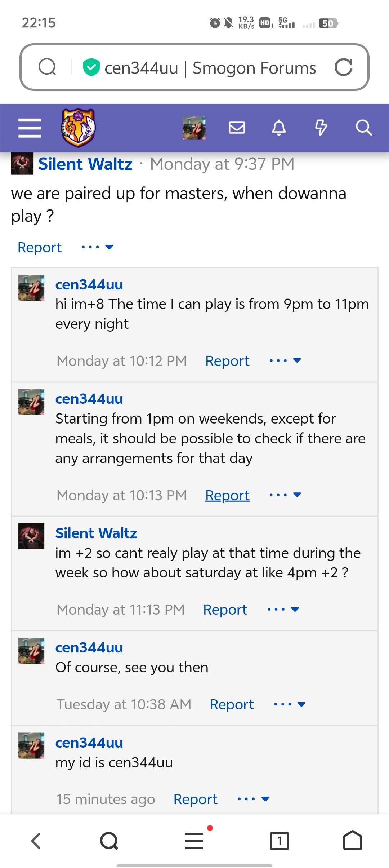Expand options for the 15 minutes ago comment
The width and height of the screenshot is (389, 868).
(254, 799)
